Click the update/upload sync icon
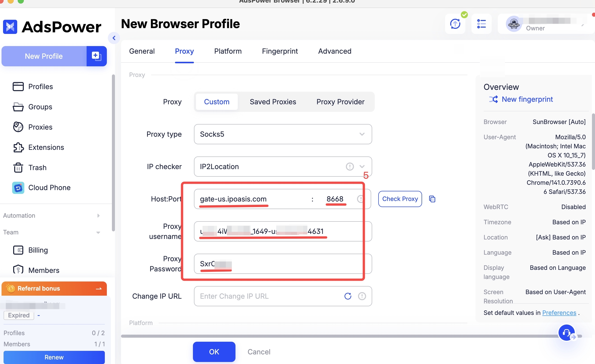The height and width of the screenshot is (364, 595). coord(455,24)
